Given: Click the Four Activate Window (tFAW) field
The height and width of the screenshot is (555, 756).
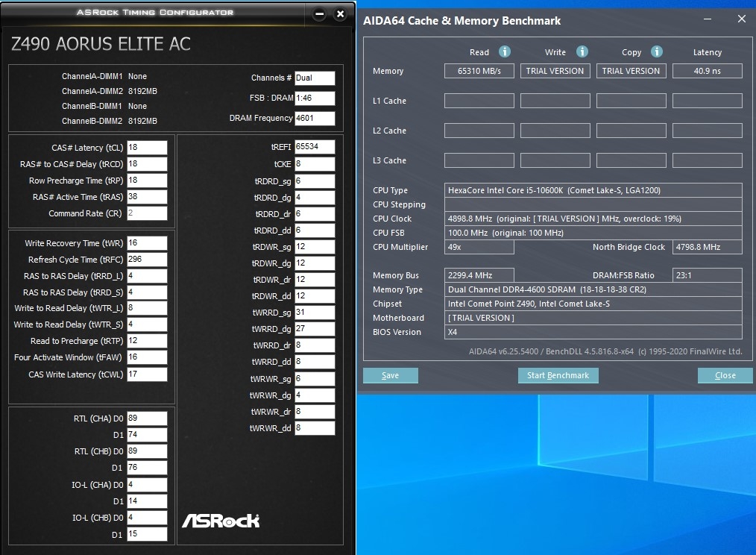Looking at the screenshot, I should click(147, 357).
